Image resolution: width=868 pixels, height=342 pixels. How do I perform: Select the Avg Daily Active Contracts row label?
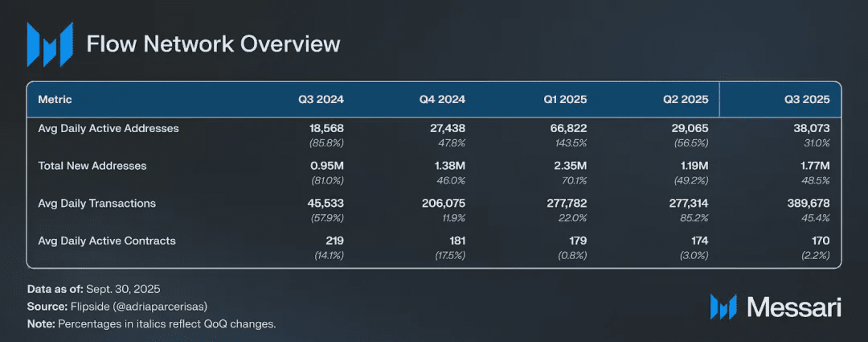click(107, 241)
